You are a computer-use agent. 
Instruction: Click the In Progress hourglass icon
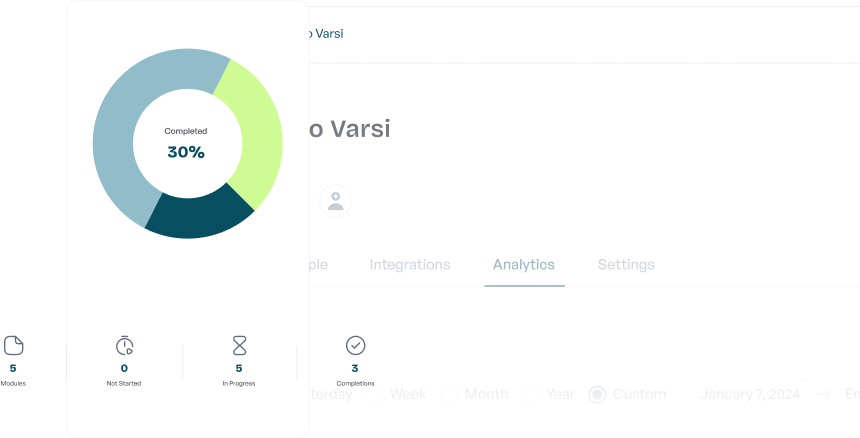tap(239, 346)
